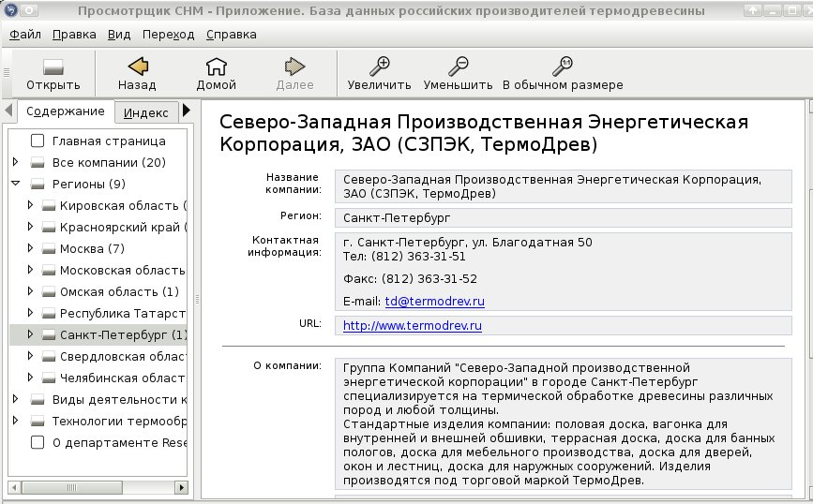The width and height of the screenshot is (813, 504).
Task: Click the Открыть toolbar icon
Action: (53, 67)
